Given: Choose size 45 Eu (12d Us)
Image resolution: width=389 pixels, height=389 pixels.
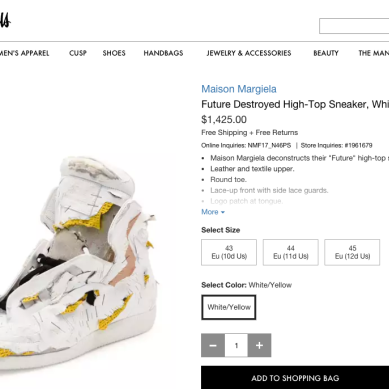Looking at the screenshot, I should click(352, 252).
